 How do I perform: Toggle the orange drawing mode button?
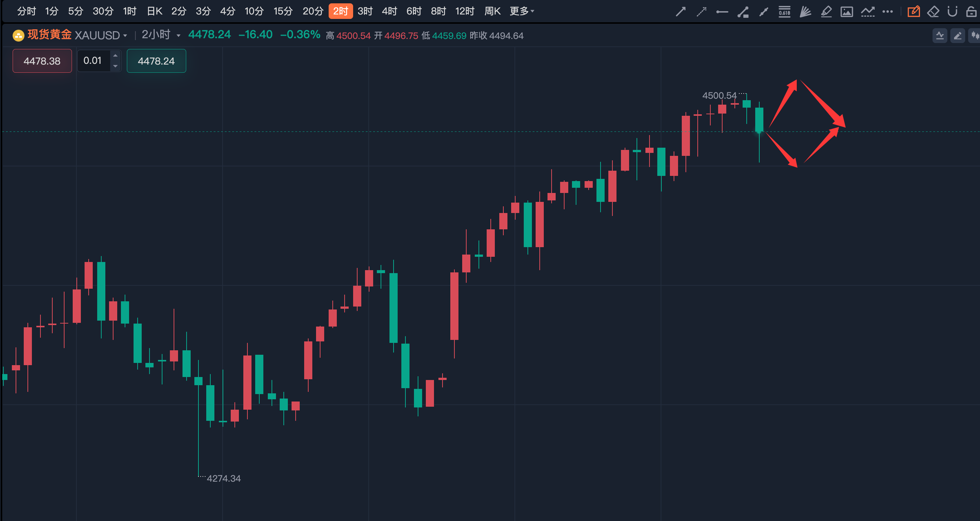coord(914,12)
